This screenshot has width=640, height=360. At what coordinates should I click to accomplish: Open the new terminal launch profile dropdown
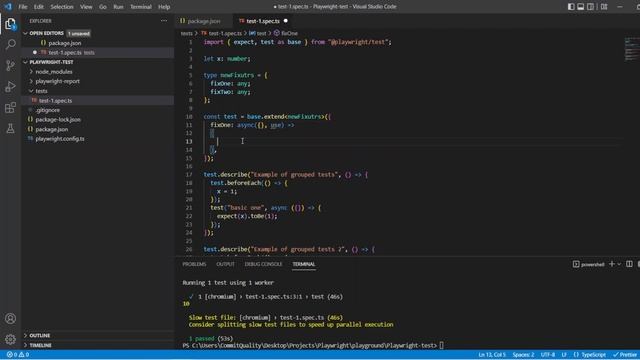(x=619, y=264)
